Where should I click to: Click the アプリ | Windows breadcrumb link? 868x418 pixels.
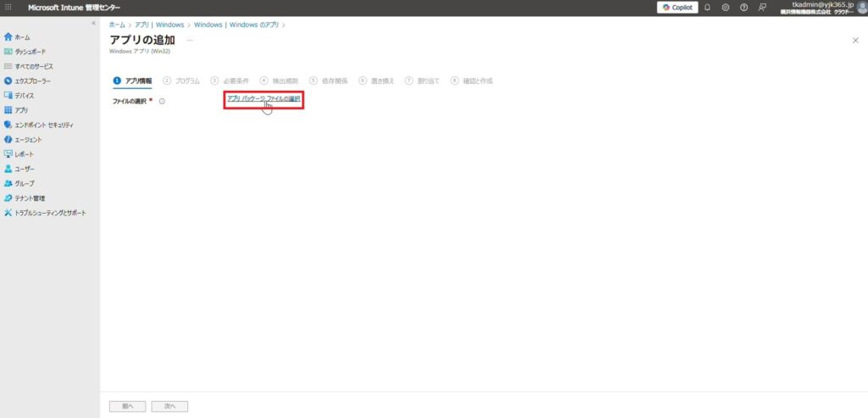(x=159, y=25)
